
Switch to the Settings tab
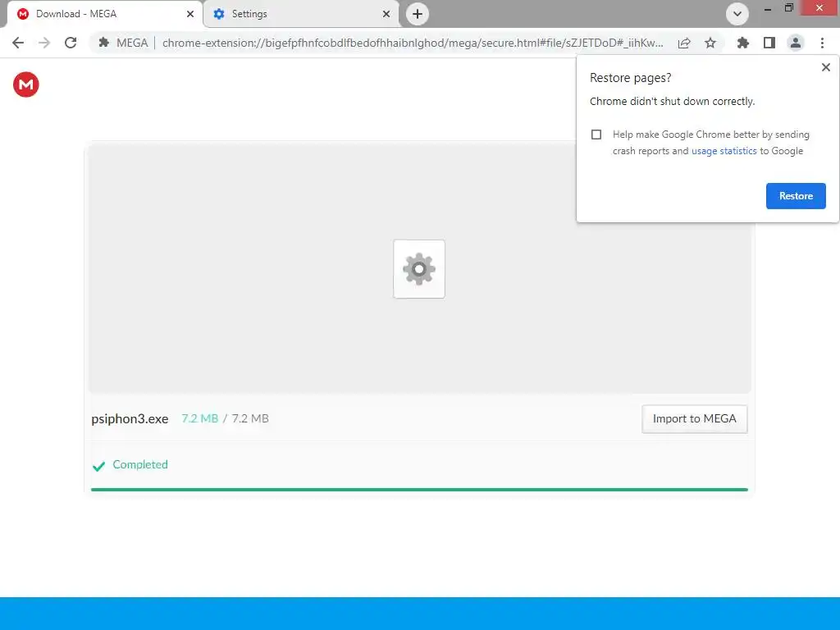point(301,14)
